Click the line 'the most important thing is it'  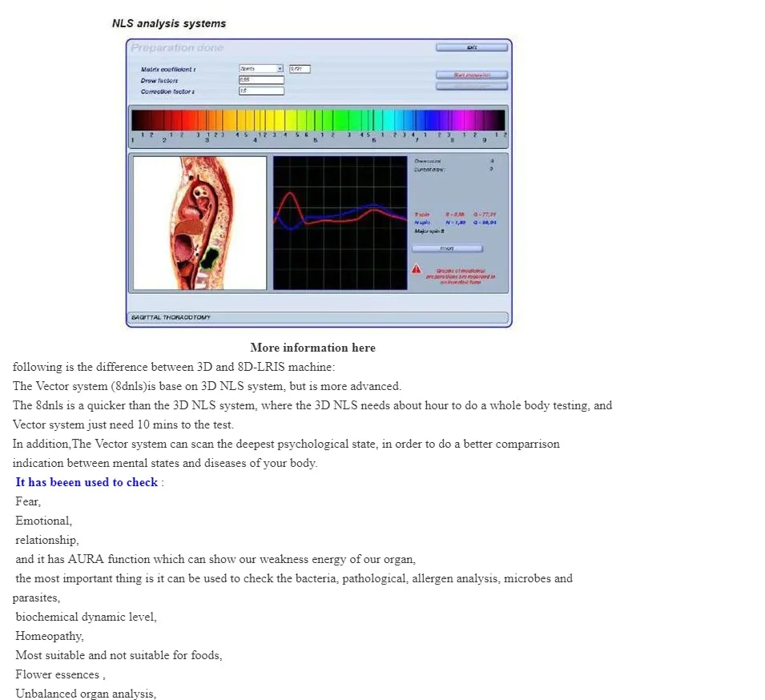[294, 578]
